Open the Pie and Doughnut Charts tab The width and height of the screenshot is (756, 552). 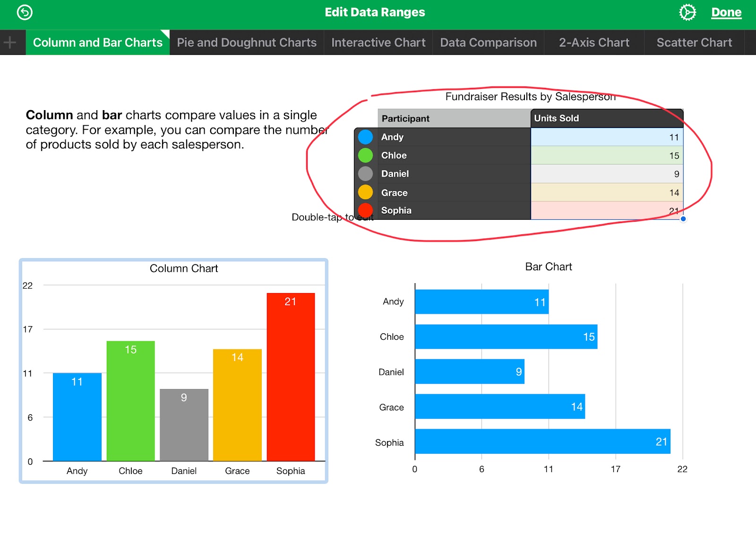247,43
